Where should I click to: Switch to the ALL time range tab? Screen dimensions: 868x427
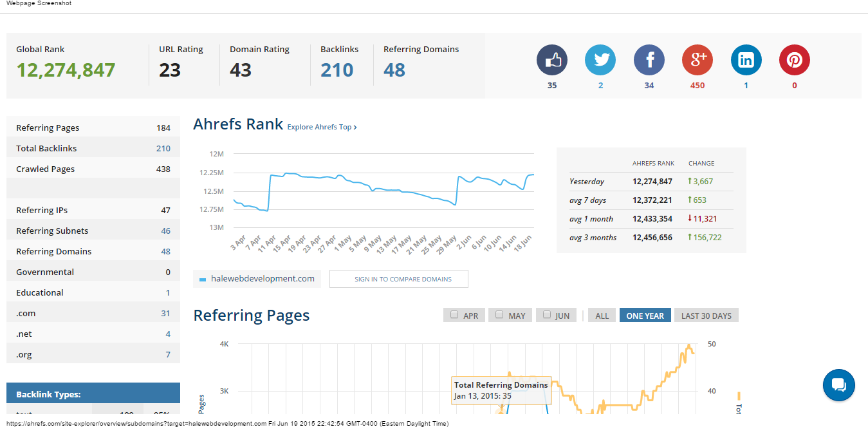602,316
